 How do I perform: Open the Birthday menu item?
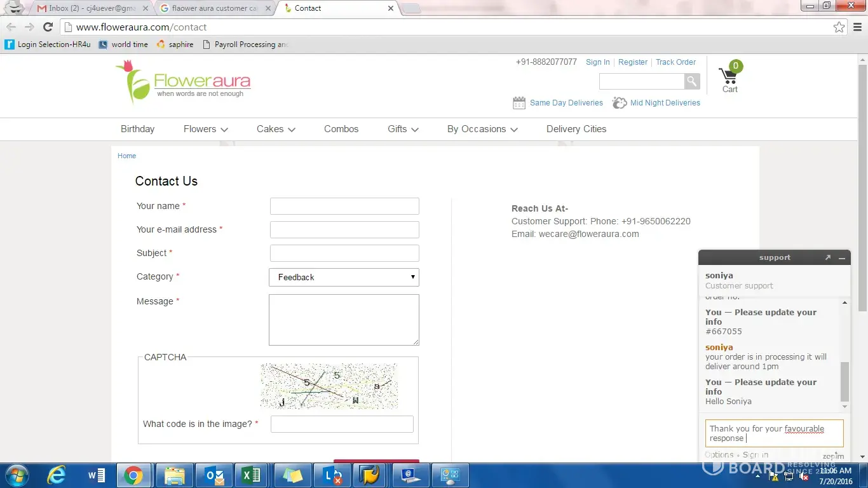(x=137, y=129)
